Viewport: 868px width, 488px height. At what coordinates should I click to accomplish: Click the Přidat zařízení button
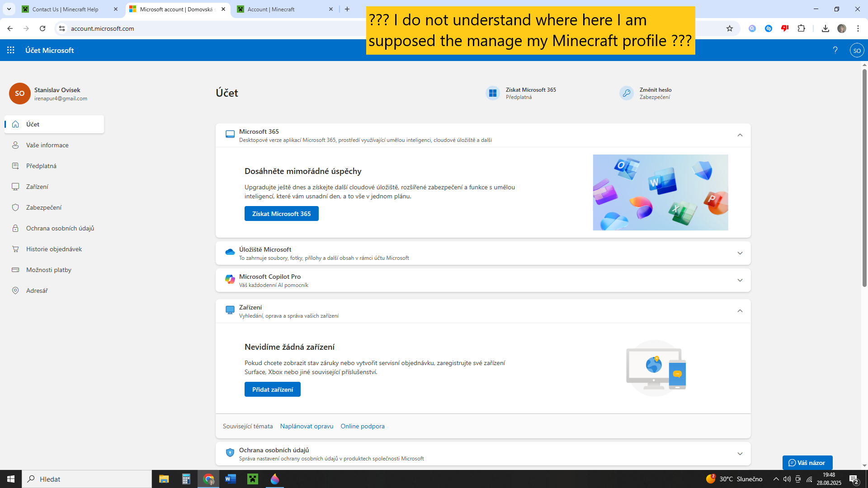(x=272, y=389)
